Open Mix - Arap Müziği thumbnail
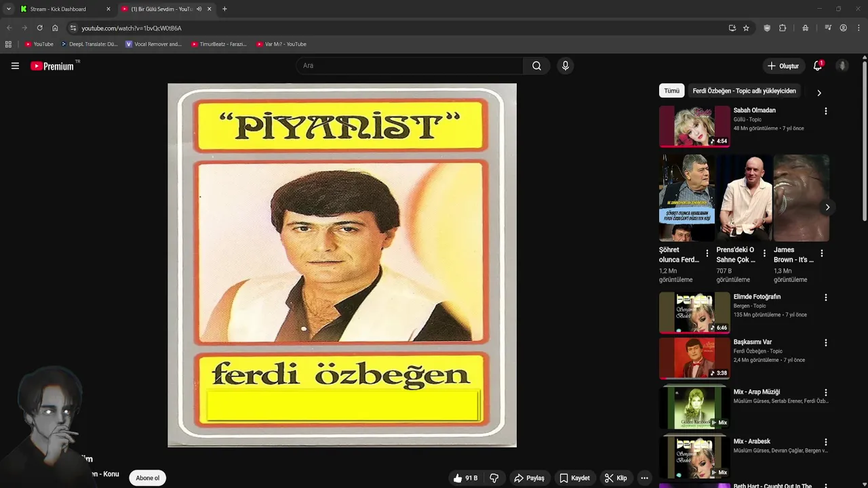This screenshot has width=868, height=488. 694,407
